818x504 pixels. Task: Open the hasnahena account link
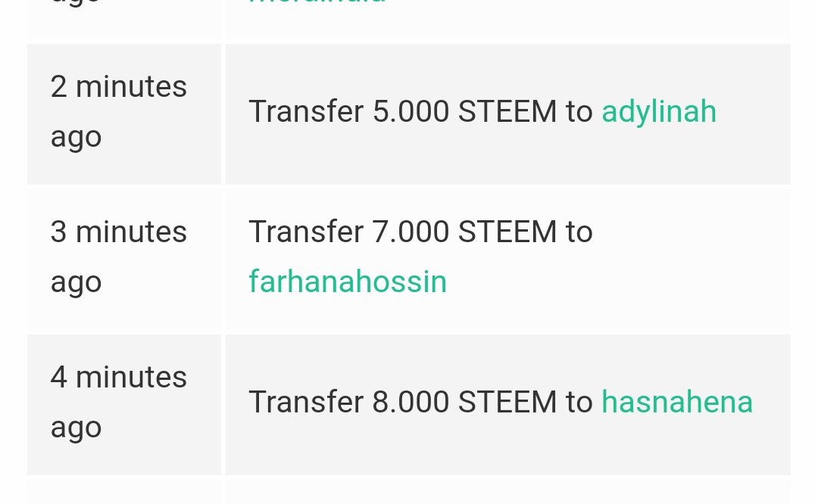(x=677, y=402)
